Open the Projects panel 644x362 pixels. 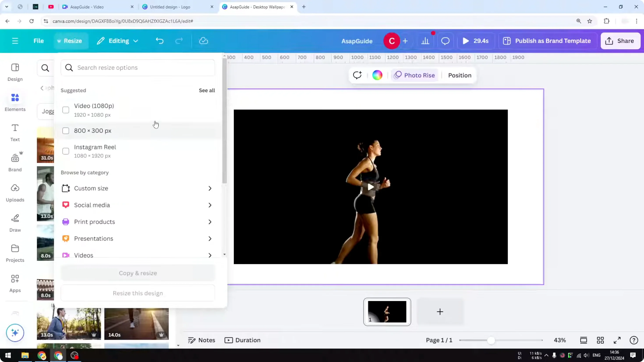pos(15,252)
